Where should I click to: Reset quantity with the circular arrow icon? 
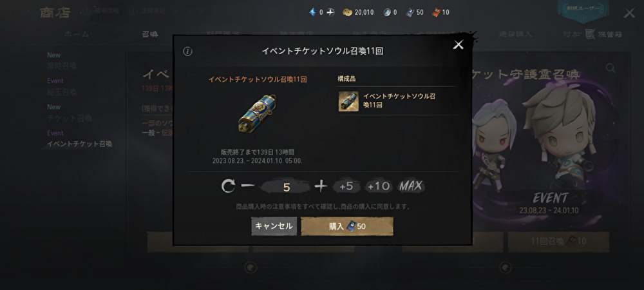point(228,186)
